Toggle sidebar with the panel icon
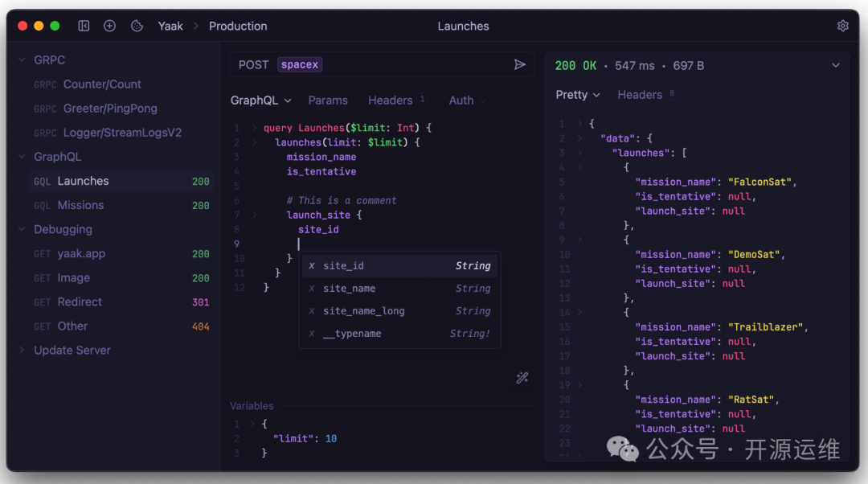Viewport: 868px width, 484px height. (84, 26)
